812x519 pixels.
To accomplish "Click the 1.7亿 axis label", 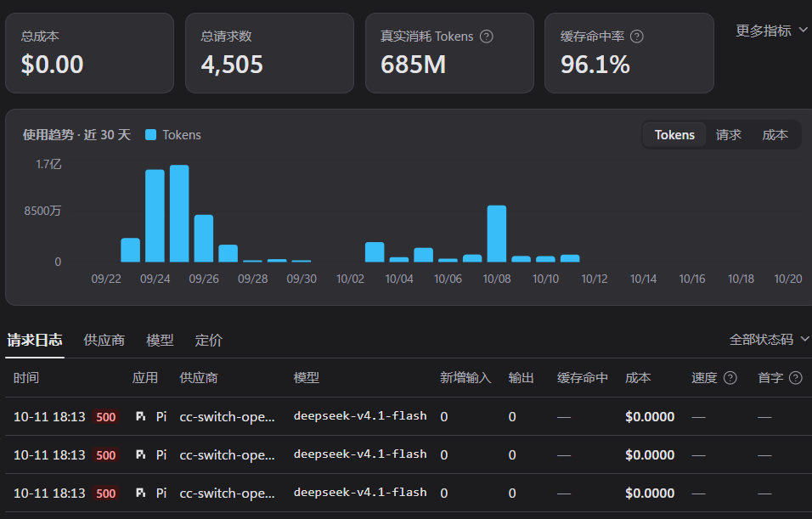I will (48, 164).
